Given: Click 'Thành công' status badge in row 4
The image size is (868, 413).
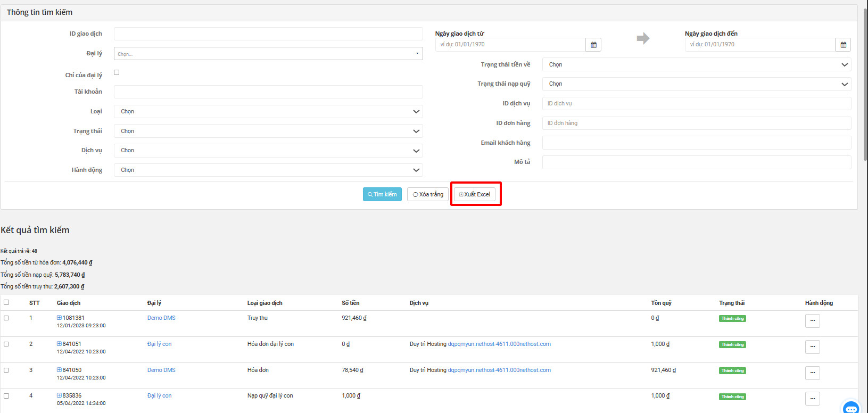Looking at the screenshot, I should click(732, 397).
